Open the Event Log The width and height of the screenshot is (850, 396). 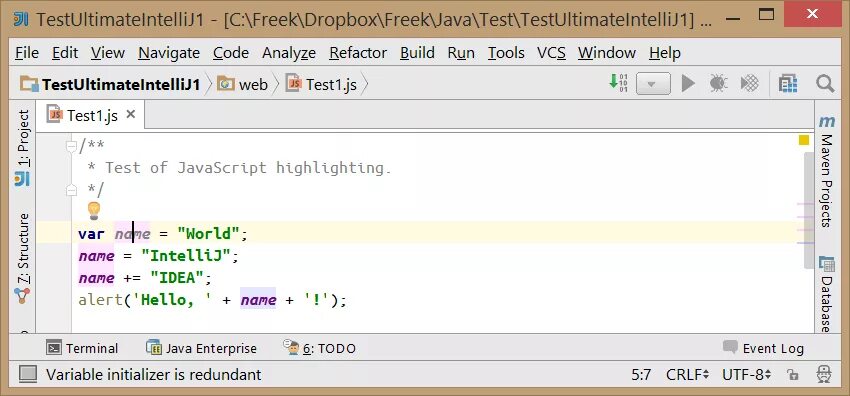[x=763, y=348]
